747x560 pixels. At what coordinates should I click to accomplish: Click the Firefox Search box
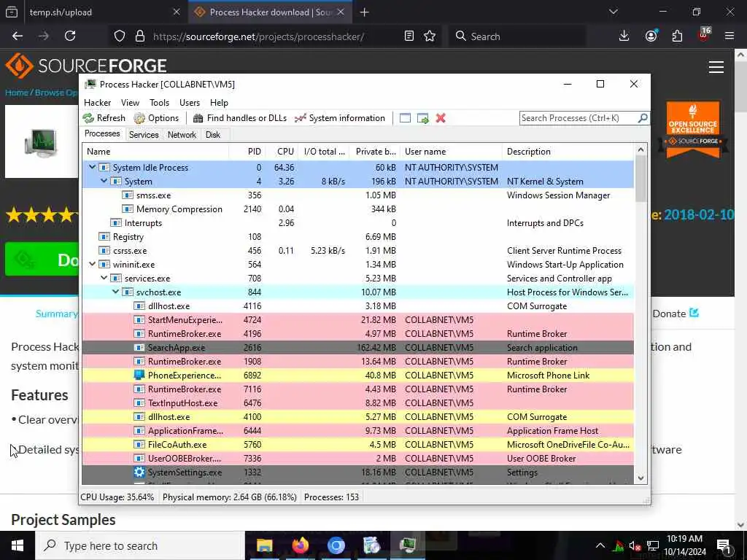click(517, 36)
